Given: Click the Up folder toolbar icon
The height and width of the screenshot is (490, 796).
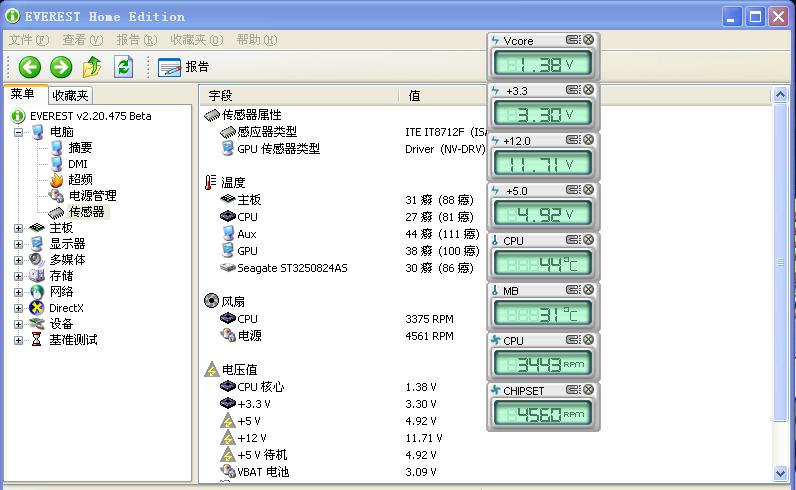Looking at the screenshot, I should tap(92, 67).
